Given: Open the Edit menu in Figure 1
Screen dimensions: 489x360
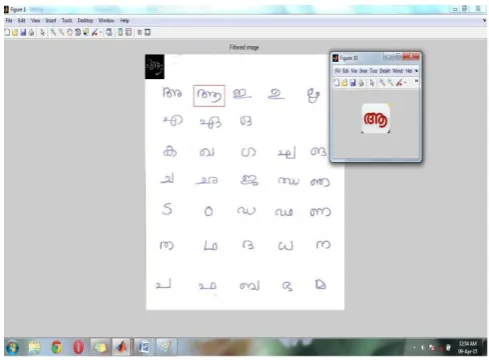Looking at the screenshot, I should (22, 21).
